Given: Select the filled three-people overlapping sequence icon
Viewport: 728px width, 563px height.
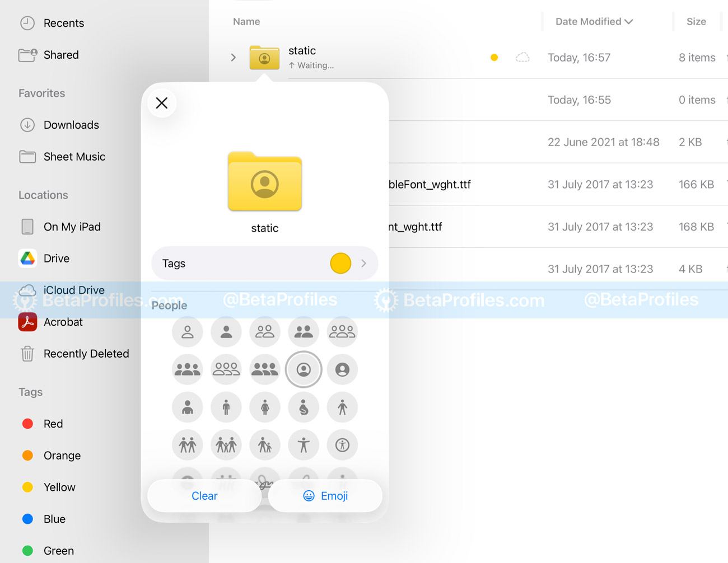Looking at the screenshot, I should pyautogui.click(x=265, y=369).
